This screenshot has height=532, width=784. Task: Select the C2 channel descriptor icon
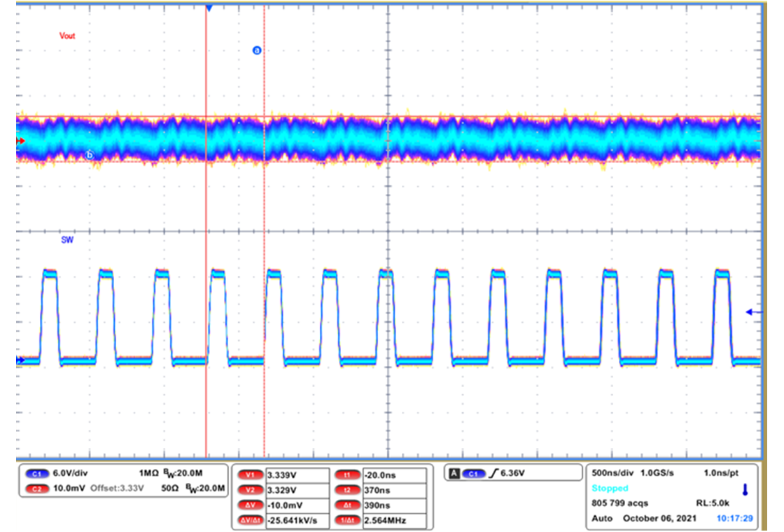[36, 487]
